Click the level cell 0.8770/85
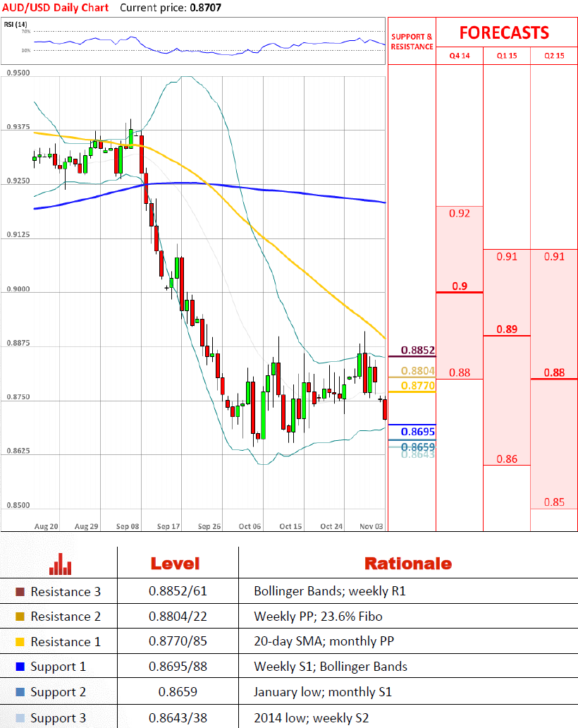This screenshot has width=578, height=728. coord(178,641)
